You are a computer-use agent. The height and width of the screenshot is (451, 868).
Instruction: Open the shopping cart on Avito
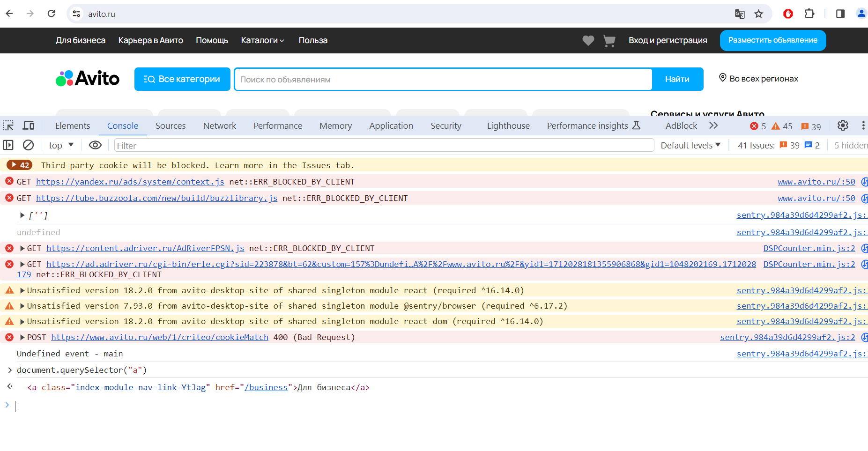(609, 41)
